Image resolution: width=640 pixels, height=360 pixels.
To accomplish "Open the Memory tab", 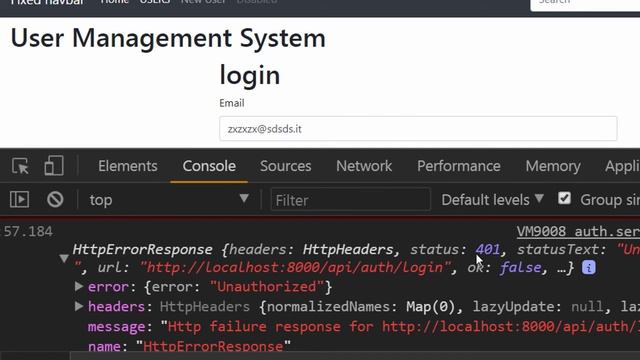I will tap(553, 166).
